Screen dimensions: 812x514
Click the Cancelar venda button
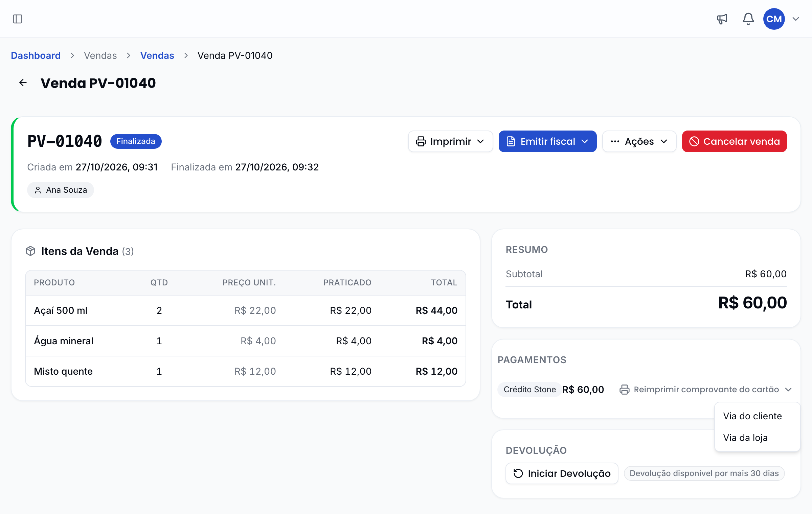tap(734, 141)
